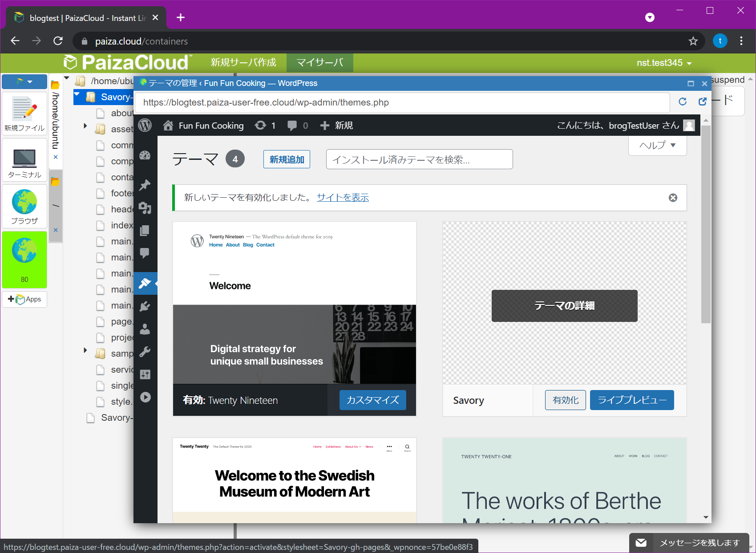756x553 pixels.
Task: Click the embedded browser URL field
Action: point(402,102)
